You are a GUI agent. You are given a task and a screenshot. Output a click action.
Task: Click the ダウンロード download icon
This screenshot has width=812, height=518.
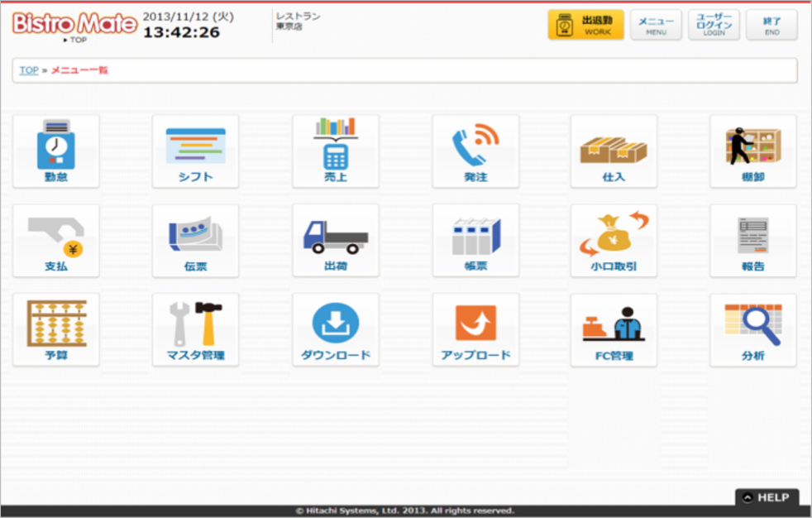coord(336,330)
